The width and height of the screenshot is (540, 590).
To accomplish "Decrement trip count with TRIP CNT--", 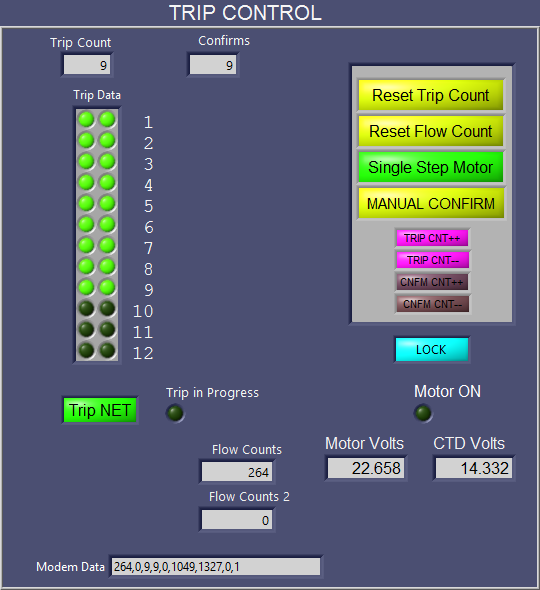I will click(432, 260).
